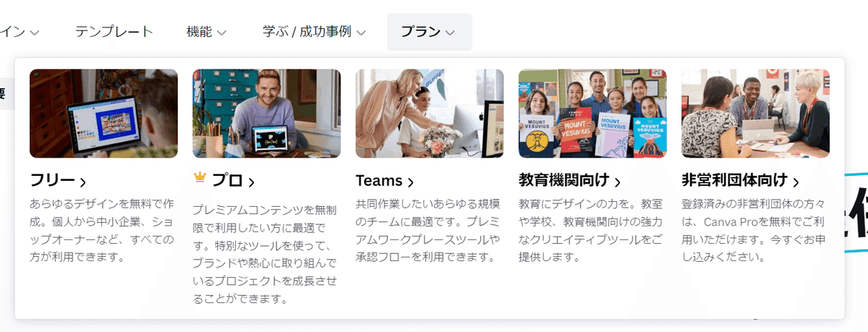Click the arrow next to 非営利団体向け

click(x=796, y=182)
